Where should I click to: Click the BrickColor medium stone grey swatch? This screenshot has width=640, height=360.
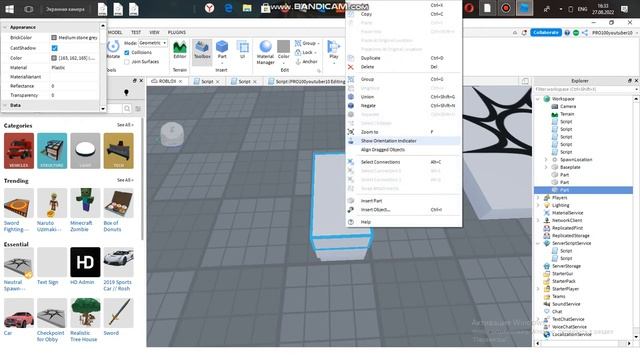tap(54, 38)
